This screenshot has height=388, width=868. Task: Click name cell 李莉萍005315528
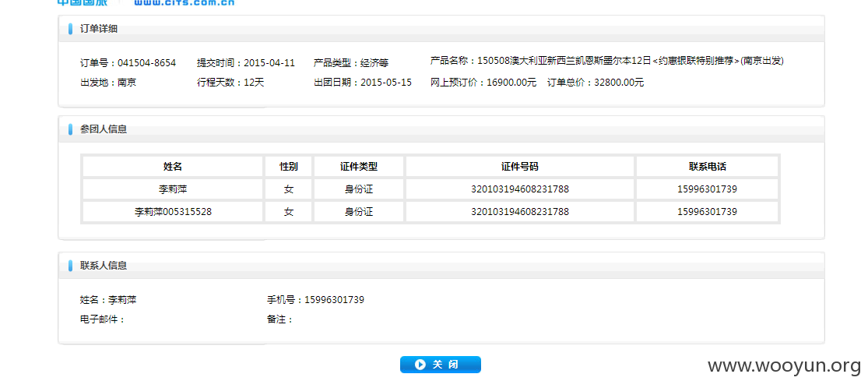[x=173, y=212]
